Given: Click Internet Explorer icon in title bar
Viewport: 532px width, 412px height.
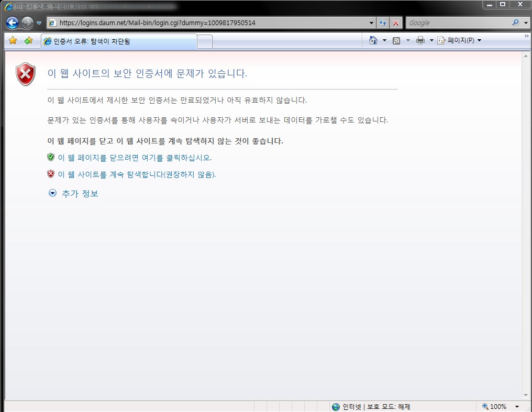Looking at the screenshot, I should (x=8, y=6).
